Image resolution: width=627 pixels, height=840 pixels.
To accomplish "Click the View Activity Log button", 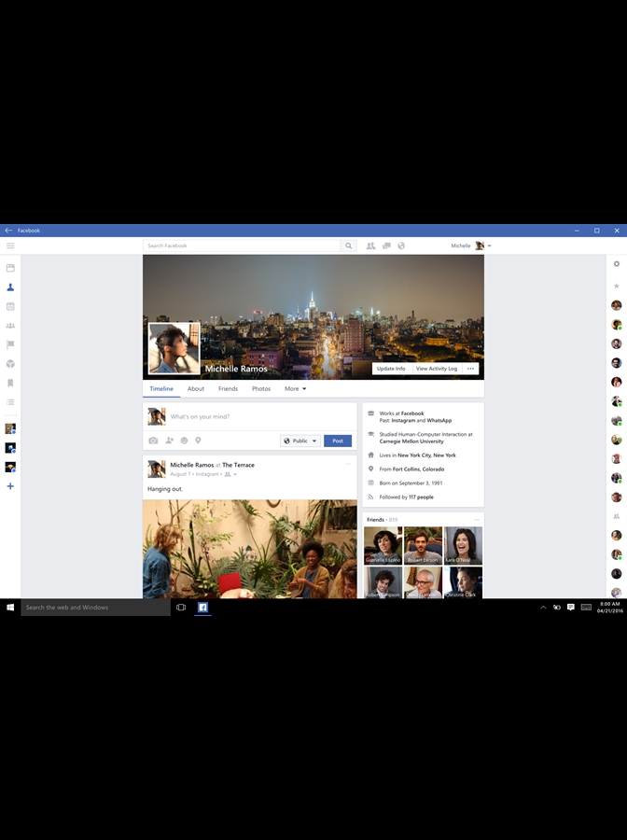I will (x=437, y=369).
